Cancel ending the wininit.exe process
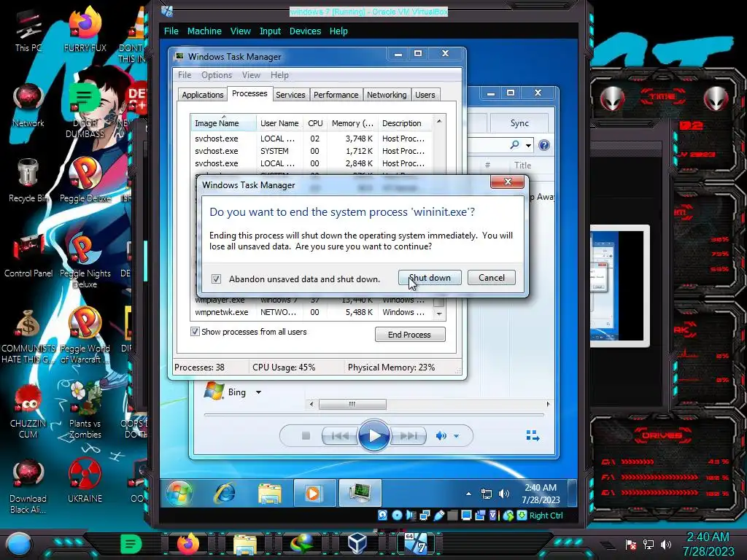The height and width of the screenshot is (560, 747). pos(491,278)
